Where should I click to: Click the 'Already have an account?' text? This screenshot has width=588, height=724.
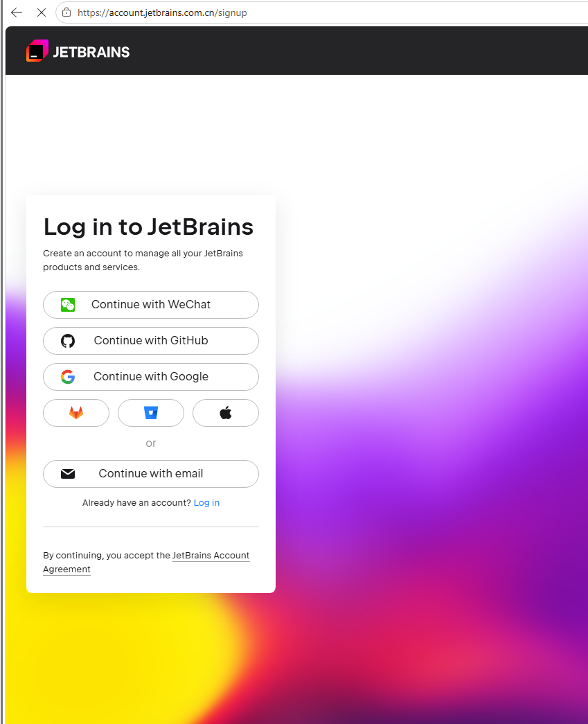pyautogui.click(x=136, y=503)
